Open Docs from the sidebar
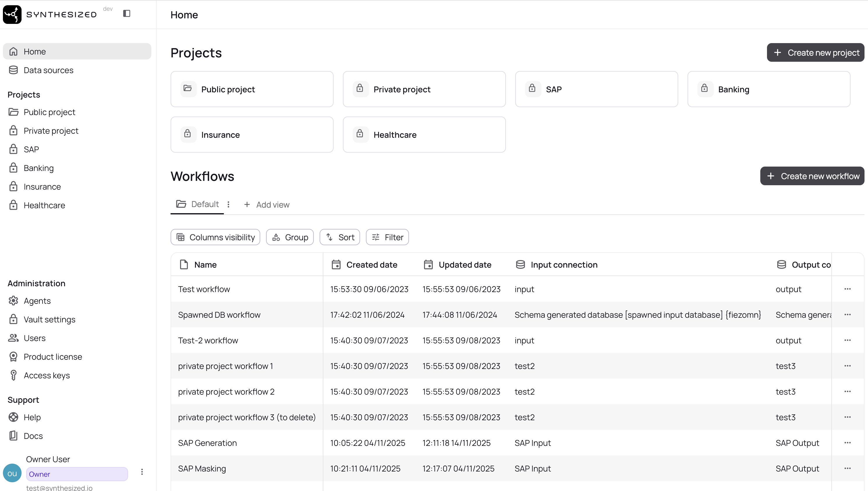The image size is (868, 491). 33,436
